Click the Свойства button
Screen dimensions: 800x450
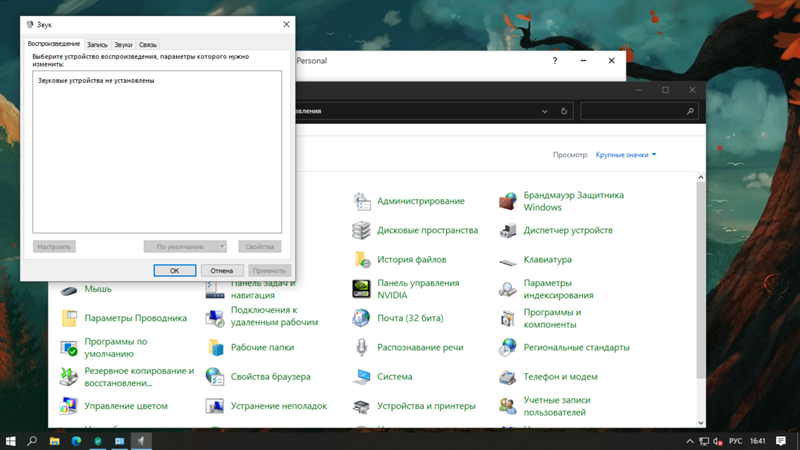click(260, 246)
